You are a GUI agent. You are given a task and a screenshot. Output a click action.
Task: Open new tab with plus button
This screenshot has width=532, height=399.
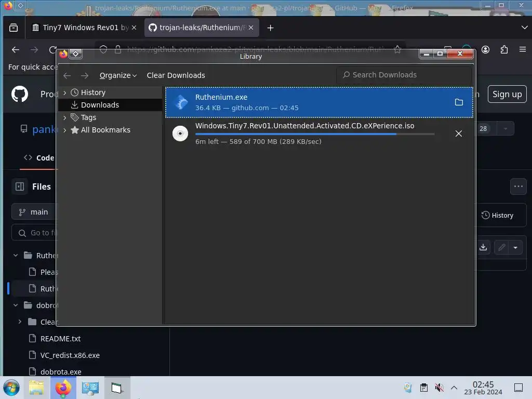click(270, 28)
